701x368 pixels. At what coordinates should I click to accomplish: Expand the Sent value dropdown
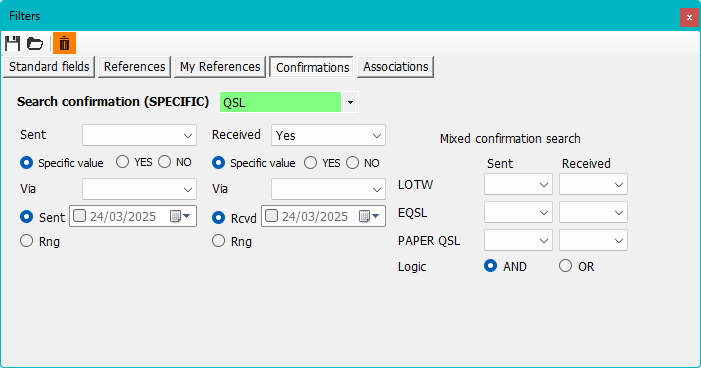pos(139,135)
